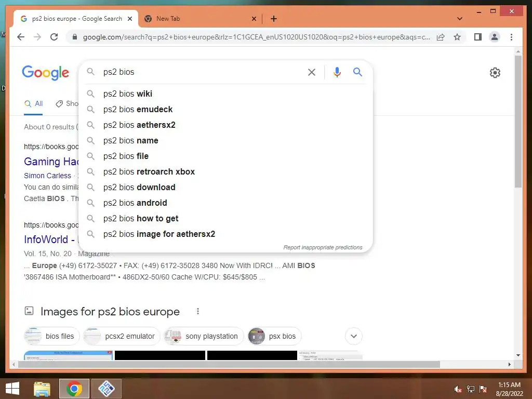This screenshot has width=532, height=399.
Task: Close the ps2 bios europe tab
Action: [x=129, y=19]
